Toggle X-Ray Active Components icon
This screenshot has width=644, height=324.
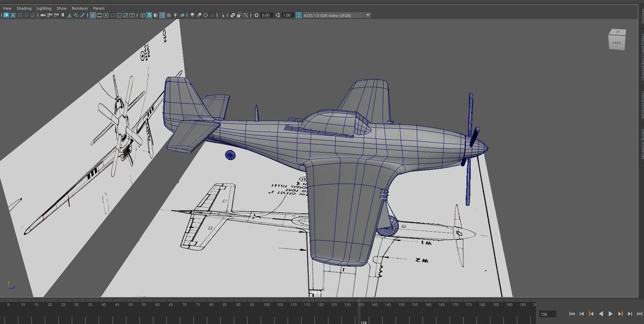[x=239, y=15]
